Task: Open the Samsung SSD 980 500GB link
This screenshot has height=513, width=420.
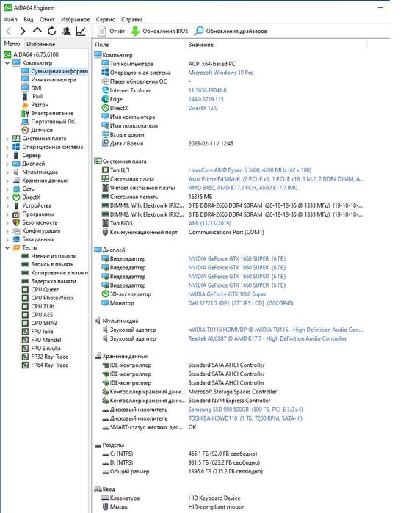Action: 245,410
